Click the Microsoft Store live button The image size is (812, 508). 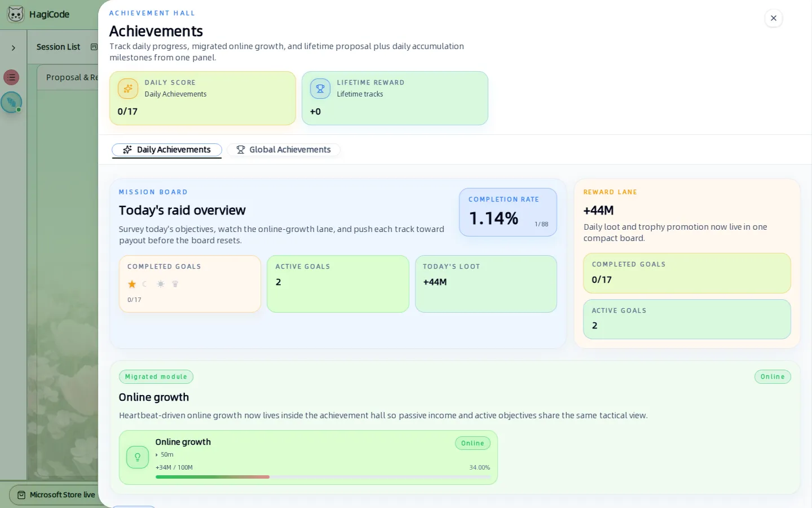(55, 495)
